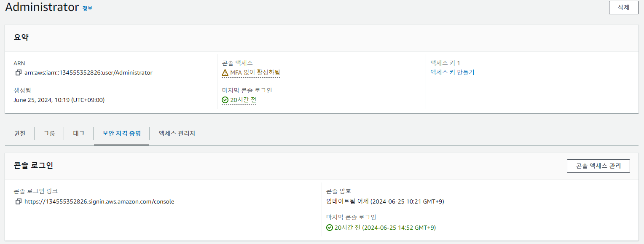The width and height of the screenshot is (644, 244).
Task: Select the 보안 자격 증명 tab
Action: [x=121, y=133]
